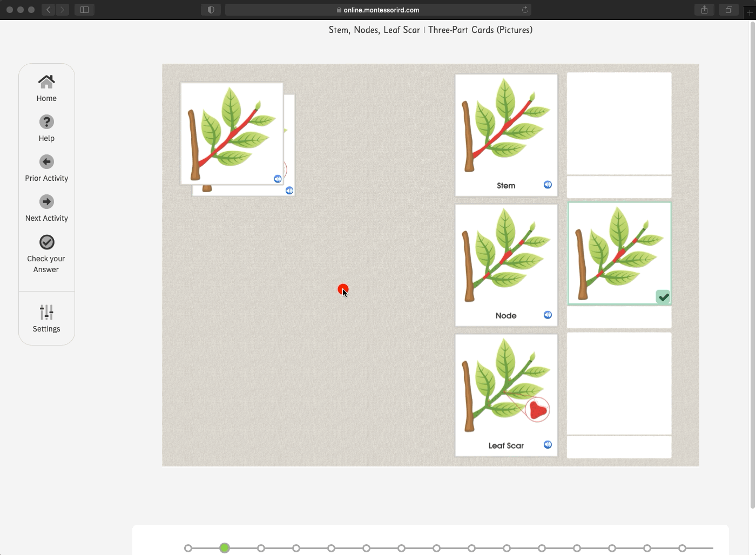
Task: Click the empty label slot beside Leaf Scar
Action: [619, 447]
